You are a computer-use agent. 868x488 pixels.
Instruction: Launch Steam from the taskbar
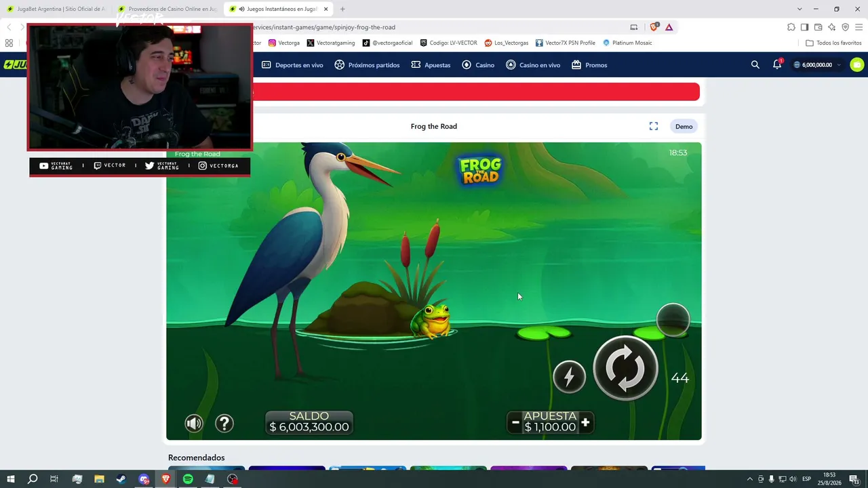[121, 479]
